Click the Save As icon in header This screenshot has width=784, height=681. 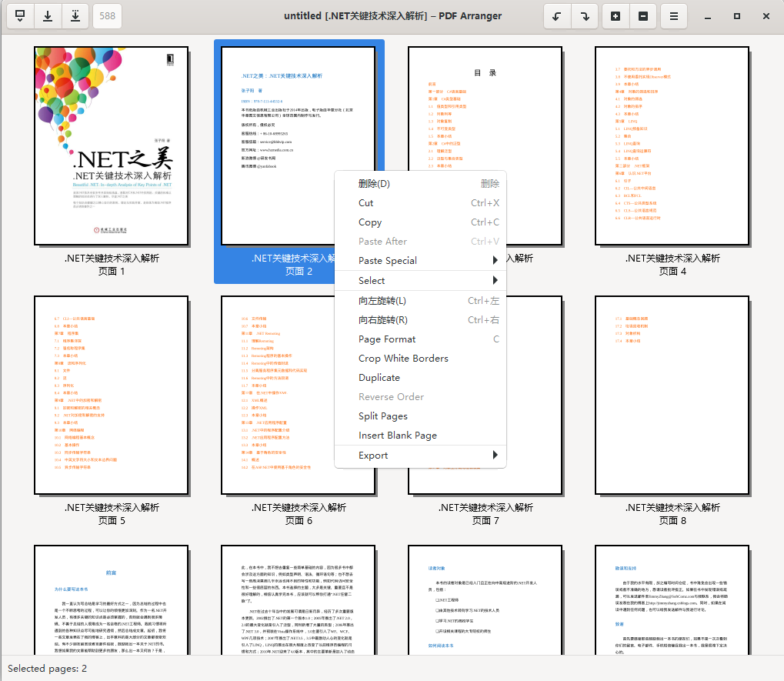click(x=75, y=16)
